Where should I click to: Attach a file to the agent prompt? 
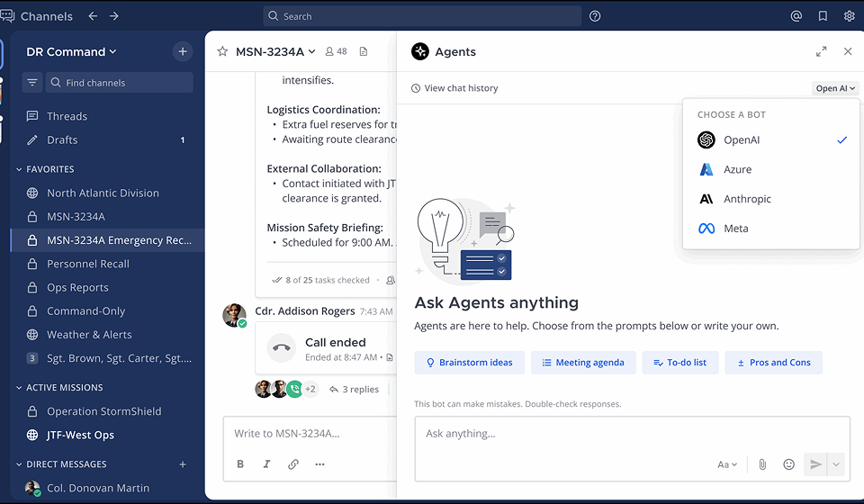click(762, 464)
